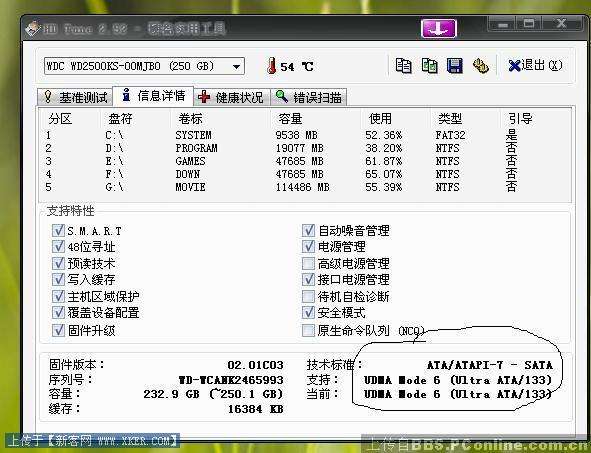Click the 分区 column header
Screen dimensions: 591x453
[x=60, y=119]
